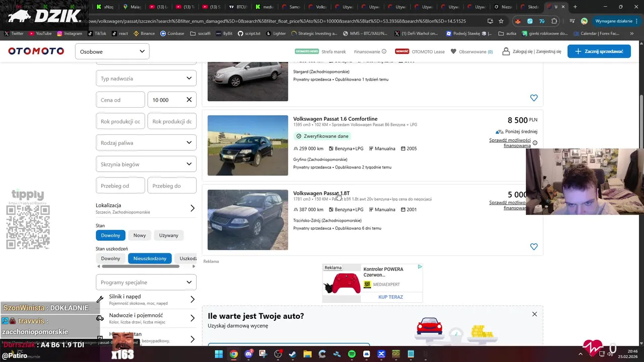The width and height of the screenshot is (644, 362).
Task: Expand Rodzaj paliwa dropdown
Action: tap(146, 143)
